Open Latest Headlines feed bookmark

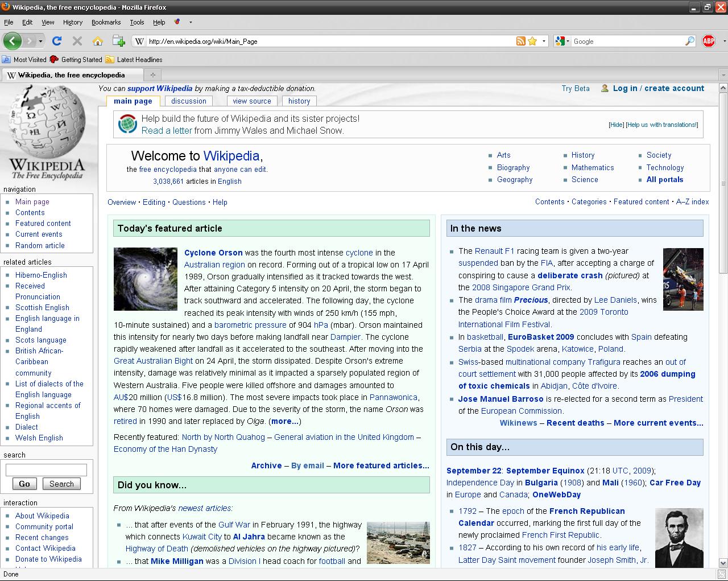[134, 59]
